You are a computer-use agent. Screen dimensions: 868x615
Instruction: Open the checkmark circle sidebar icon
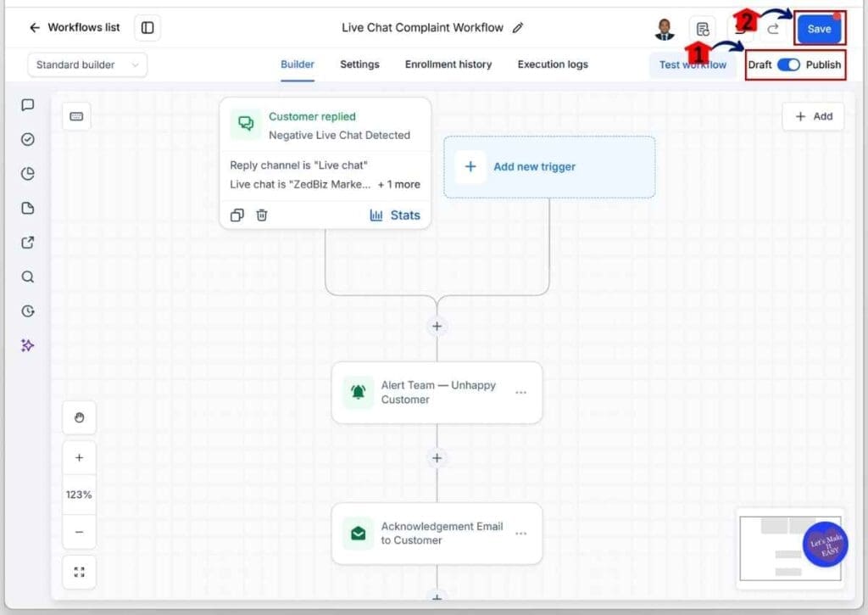[28, 139]
